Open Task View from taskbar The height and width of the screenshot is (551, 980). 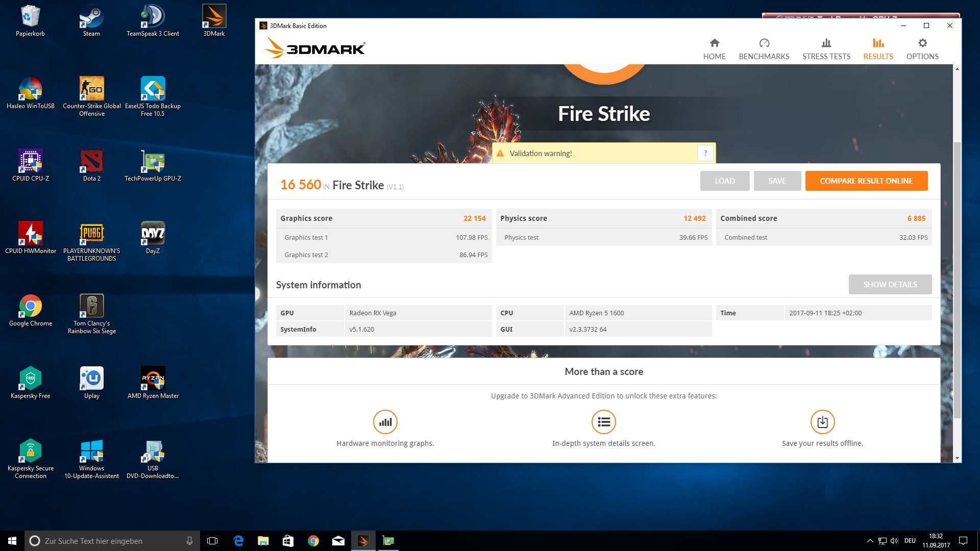212,541
